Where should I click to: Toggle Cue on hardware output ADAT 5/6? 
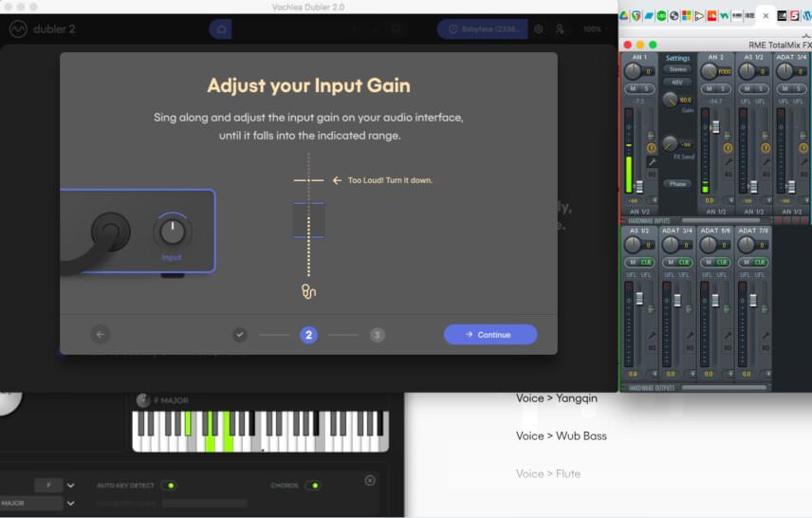pos(722,262)
